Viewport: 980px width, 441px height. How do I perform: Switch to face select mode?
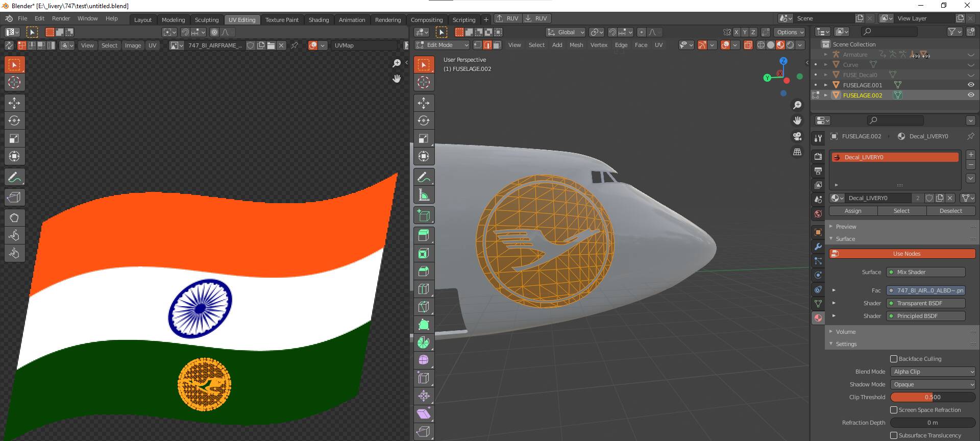coord(497,45)
